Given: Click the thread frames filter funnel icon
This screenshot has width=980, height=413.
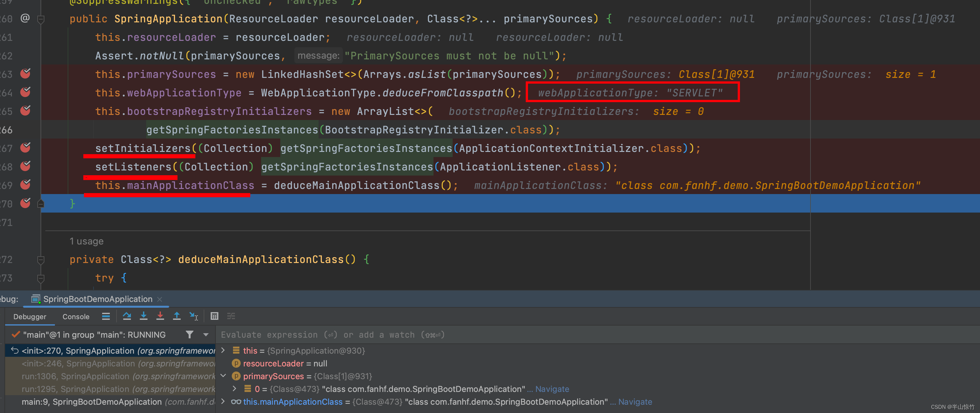Looking at the screenshot, I should coord(190,335).
